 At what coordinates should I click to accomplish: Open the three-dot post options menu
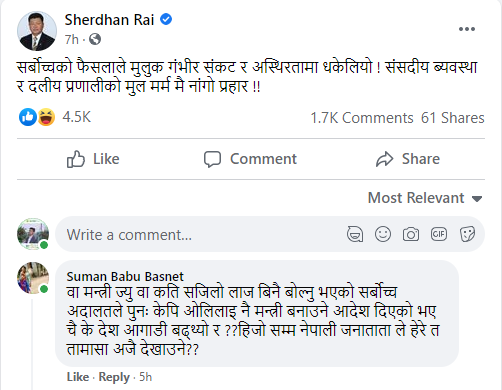pos(467,29)
